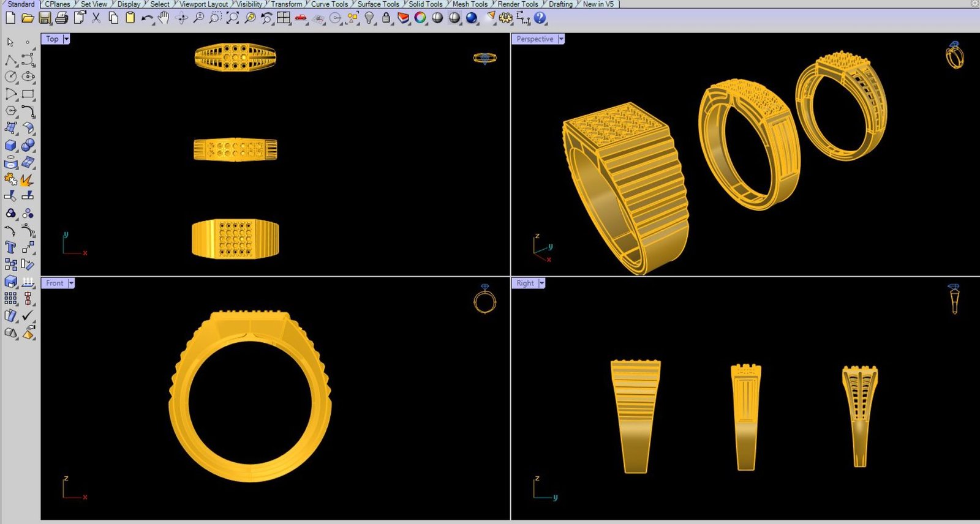The height and width of the screenshot is (524, 980).
Task: Click the Circle drawing tool
Action: click(10, 77)
